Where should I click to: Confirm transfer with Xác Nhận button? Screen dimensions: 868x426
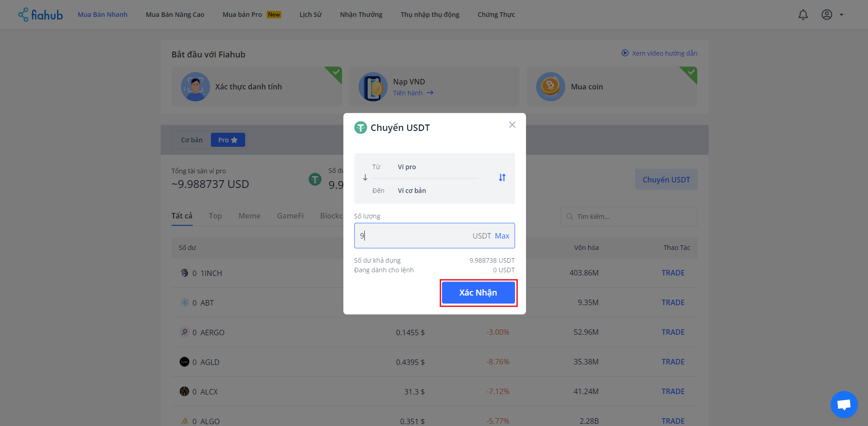(478, 293)
